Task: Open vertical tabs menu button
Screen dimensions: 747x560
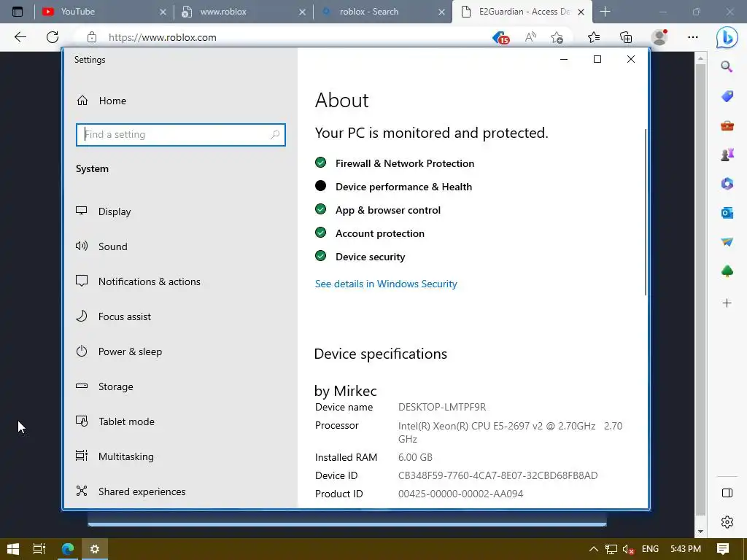Action: click(18, 12)
